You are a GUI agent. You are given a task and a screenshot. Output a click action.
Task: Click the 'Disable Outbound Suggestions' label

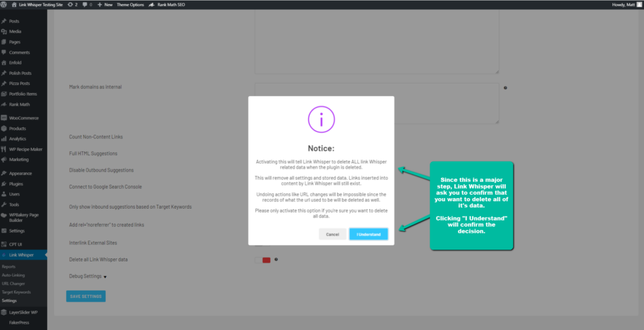click(x=101, y=170)
